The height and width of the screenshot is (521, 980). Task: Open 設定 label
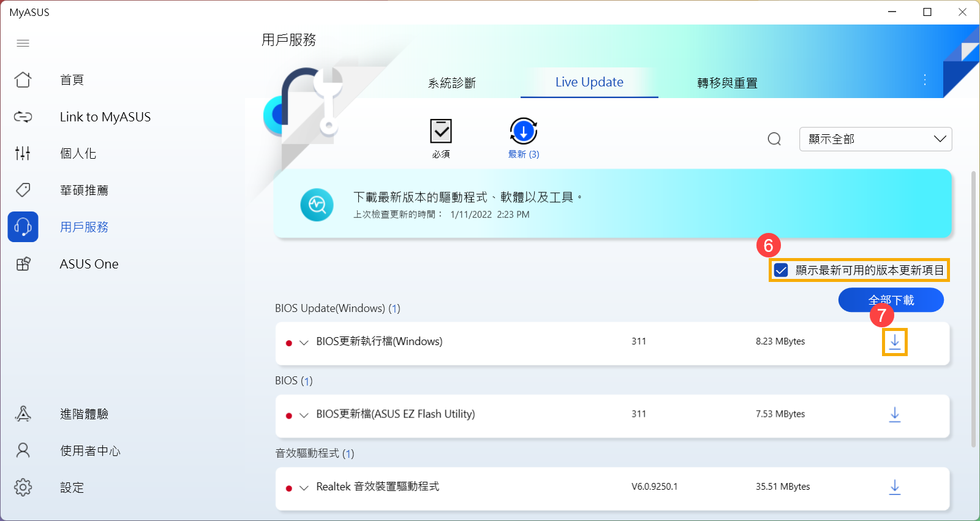72,487
